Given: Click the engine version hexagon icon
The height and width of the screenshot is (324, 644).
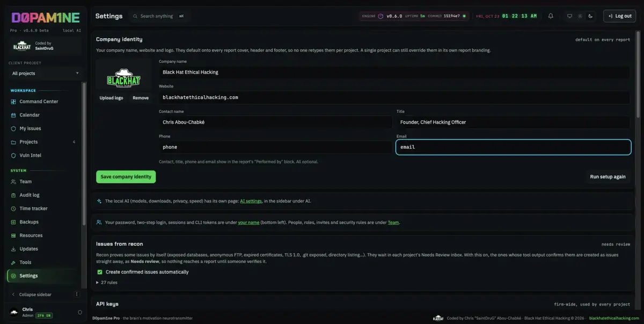Looking at the screenshot, I should 380,16.
